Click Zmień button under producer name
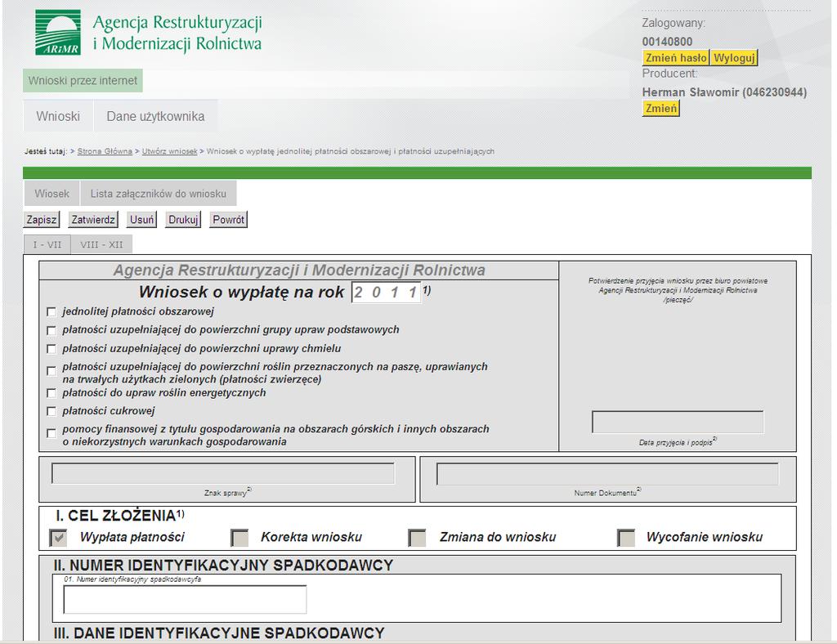The image size is (837, 644). [x=660, y=109]
